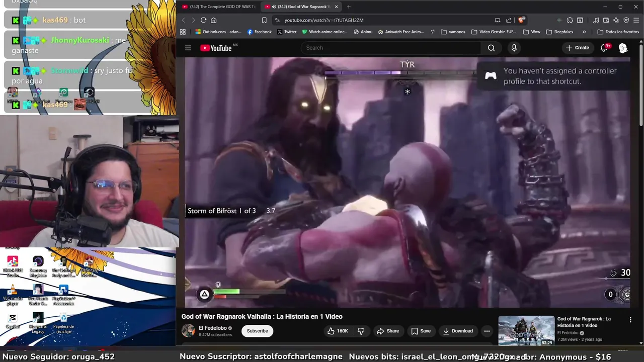
Task: Open the Brave wallet icon
Action: click(606, 20)
